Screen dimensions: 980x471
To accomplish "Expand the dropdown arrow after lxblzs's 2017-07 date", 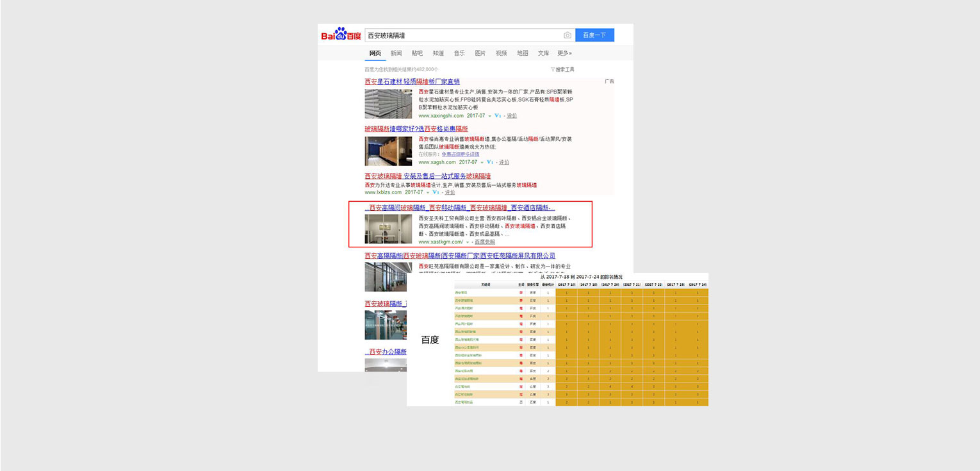I will 427,192.
